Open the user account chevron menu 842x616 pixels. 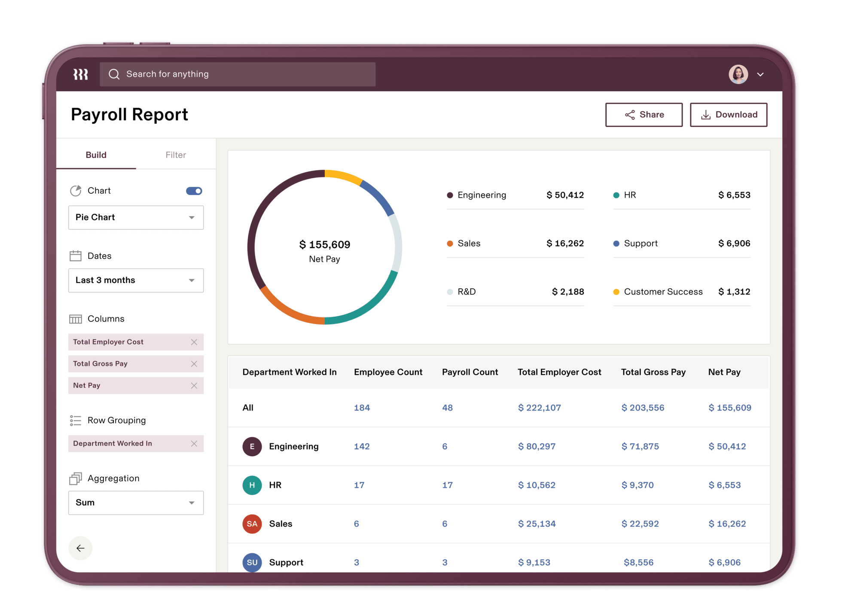pyautogui.click(x=760, y=74)
